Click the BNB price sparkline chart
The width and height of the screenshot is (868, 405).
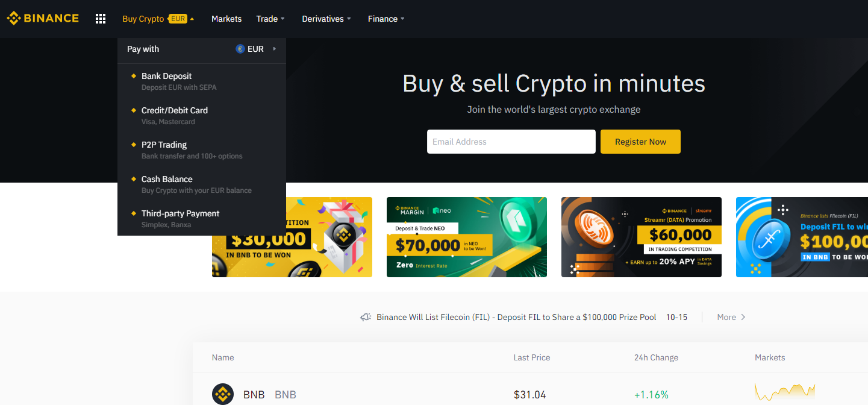click(x=785, y=392)
